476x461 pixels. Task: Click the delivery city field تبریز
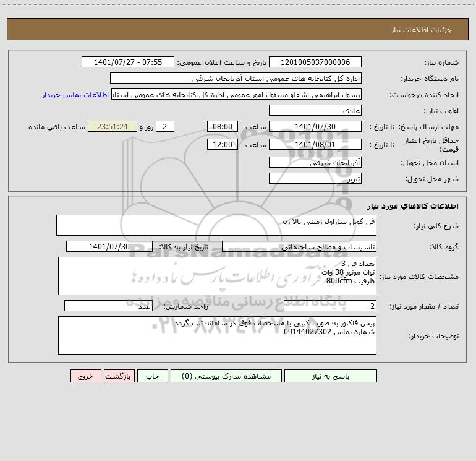(315, 179)
